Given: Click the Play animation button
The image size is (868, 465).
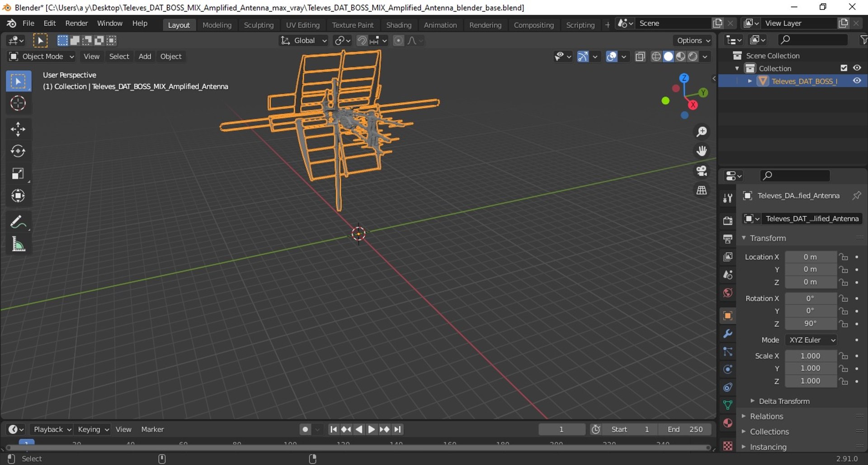Looking at the screenshot, I should click(x=371, y=429).
